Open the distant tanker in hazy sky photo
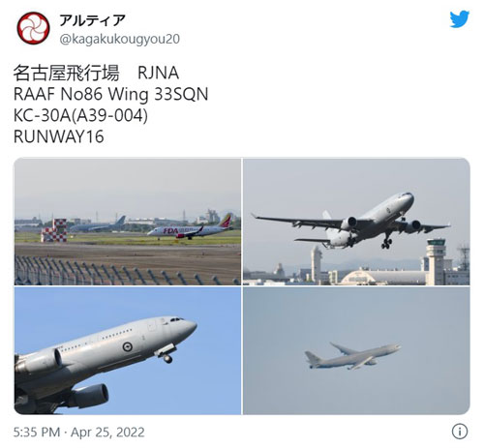 (356, 350)
